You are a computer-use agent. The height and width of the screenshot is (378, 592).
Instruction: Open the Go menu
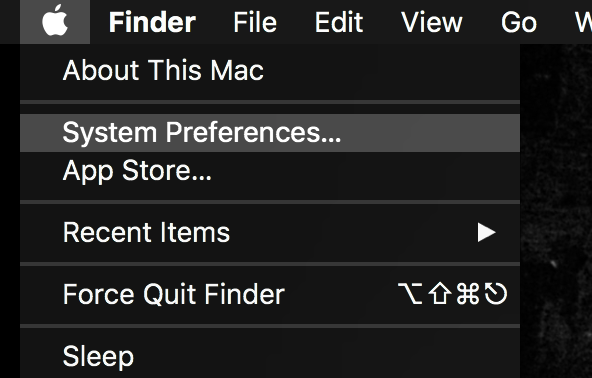(x=519, y=22)
